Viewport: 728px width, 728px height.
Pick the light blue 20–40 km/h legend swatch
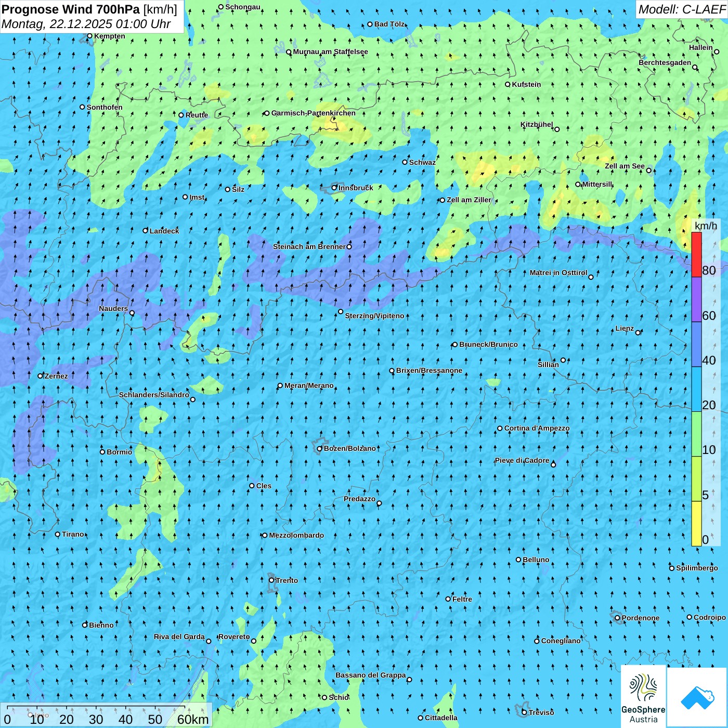pyautogui.click(x=696, y=389)
